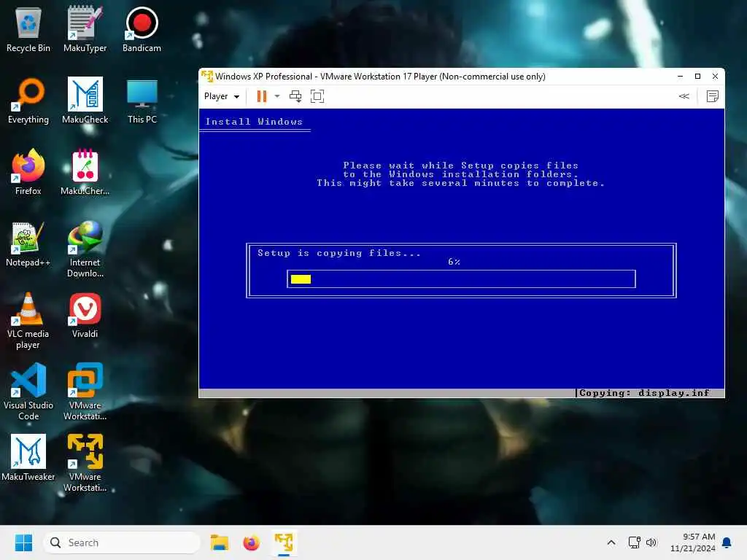Select the MakuCheck desktop shortcut
747x560 pixels.
click(x=85, y=101)
